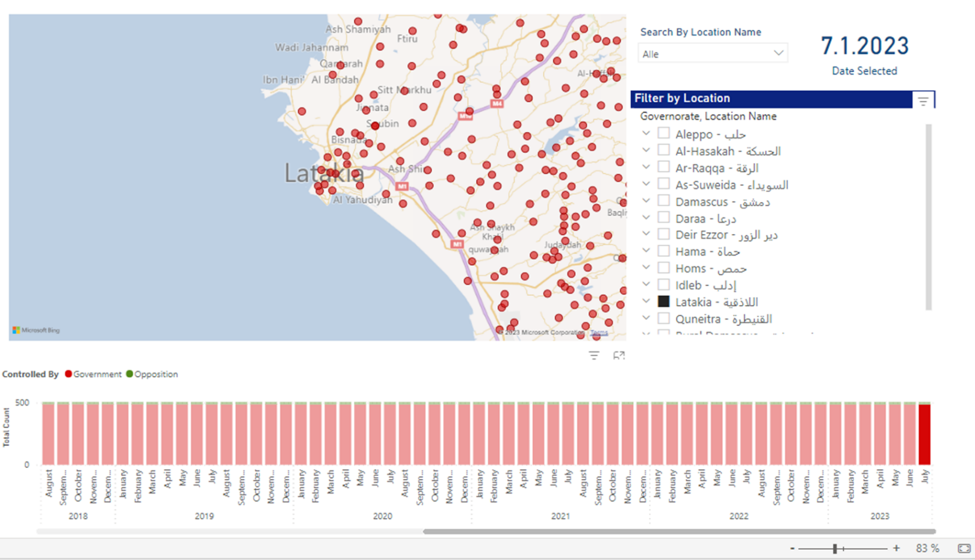Click the zoom in plus icon

click(896, 548)
